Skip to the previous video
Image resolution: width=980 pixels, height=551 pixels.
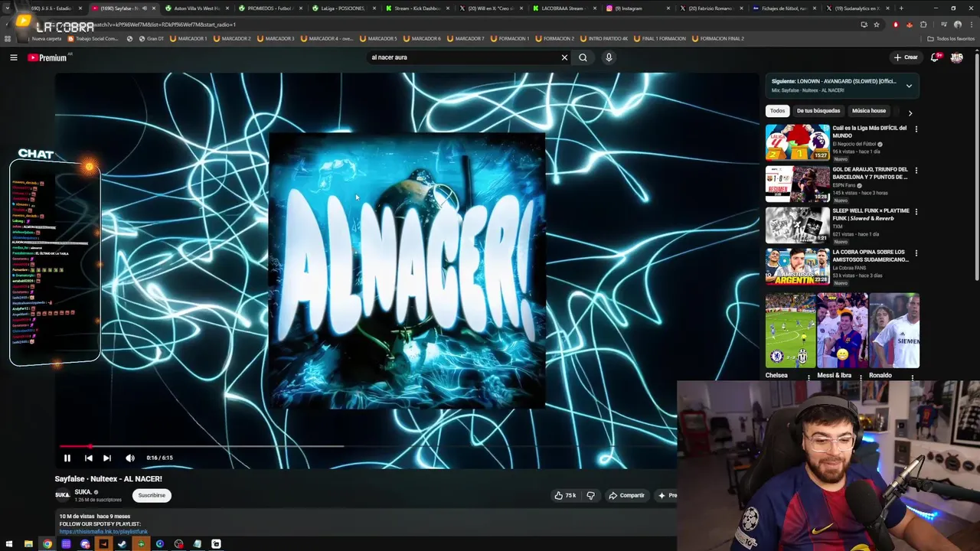(88, 458)
